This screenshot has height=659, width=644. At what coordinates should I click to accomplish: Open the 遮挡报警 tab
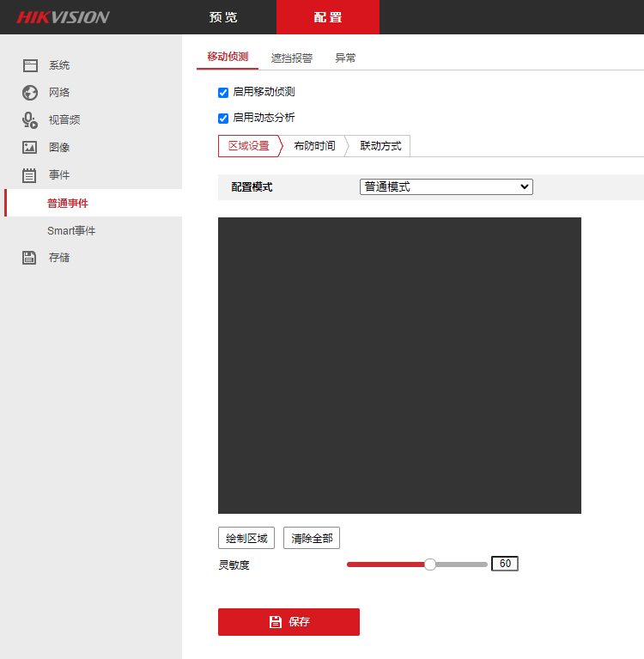tap(292, 58)
